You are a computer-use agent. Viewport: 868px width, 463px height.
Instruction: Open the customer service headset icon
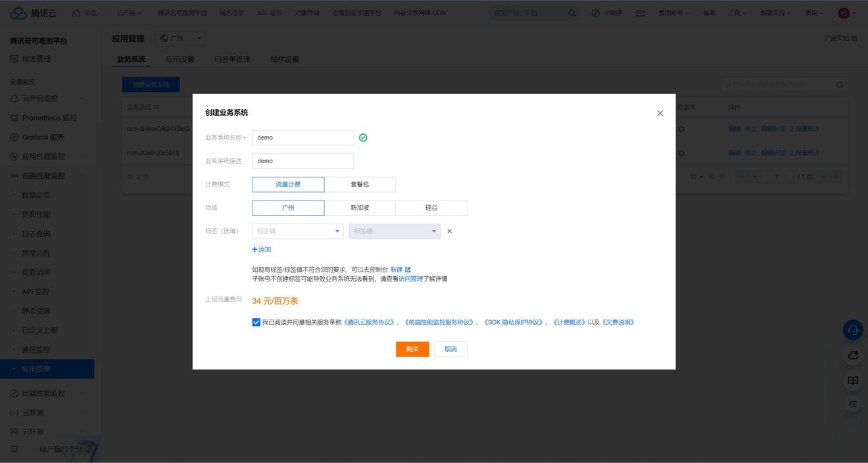[853, 329]
